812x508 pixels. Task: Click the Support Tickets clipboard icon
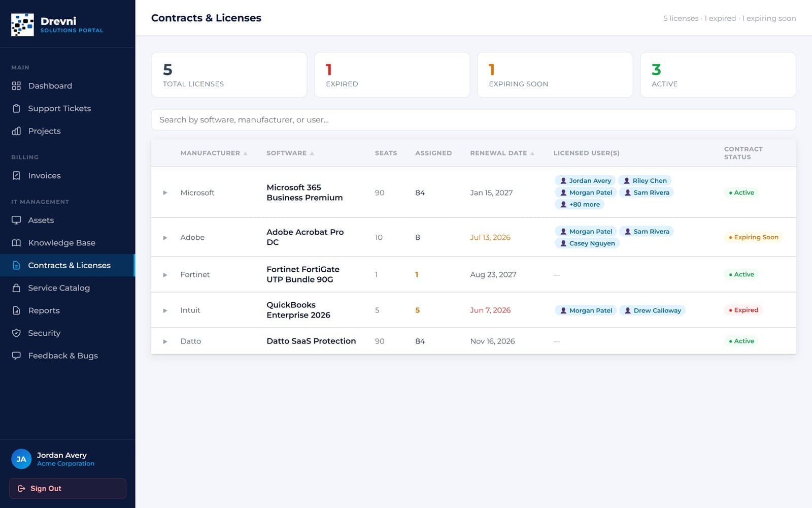[16, 108]
